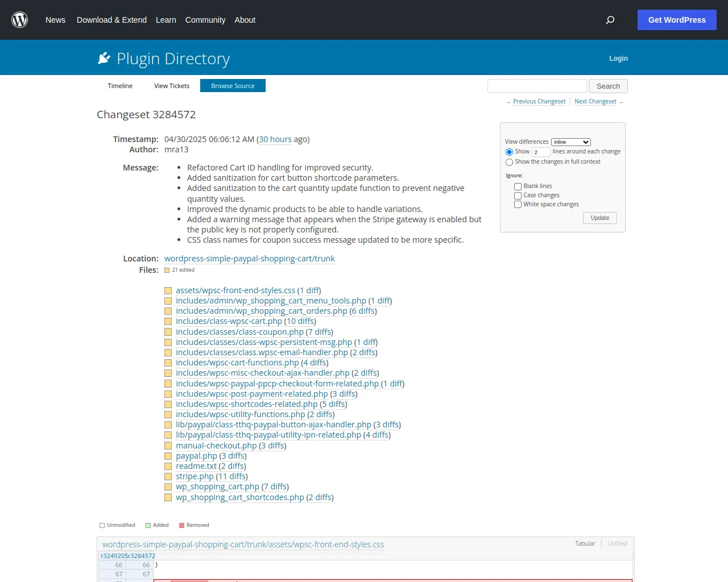
Task: Click file icon beside wp_shopping_cart_menu_tools.php
Action: [168, 301]
